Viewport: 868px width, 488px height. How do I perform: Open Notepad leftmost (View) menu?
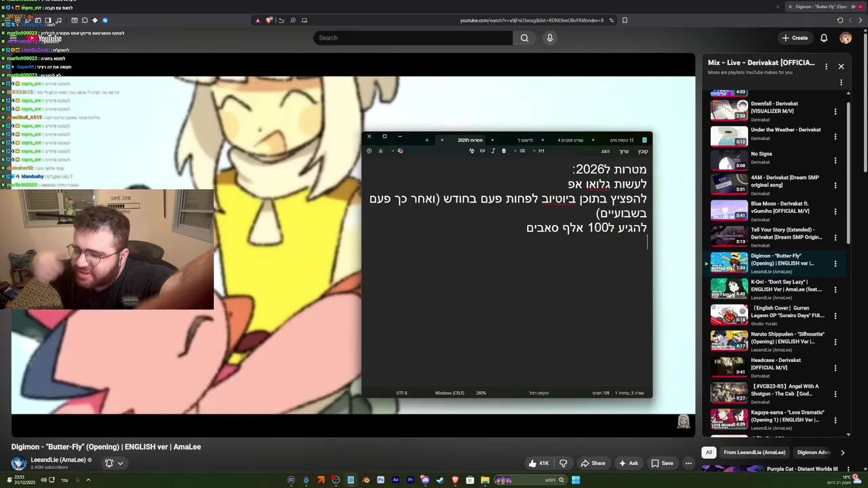606,151
